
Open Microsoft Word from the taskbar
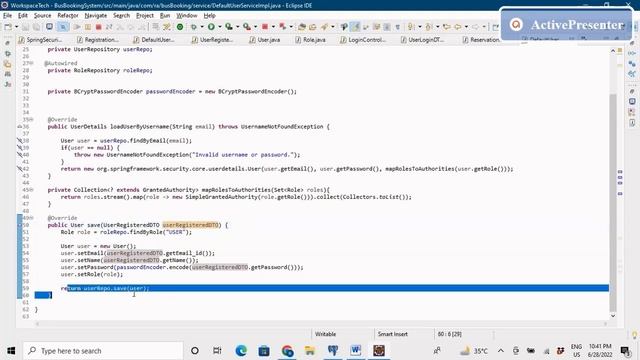356,351
